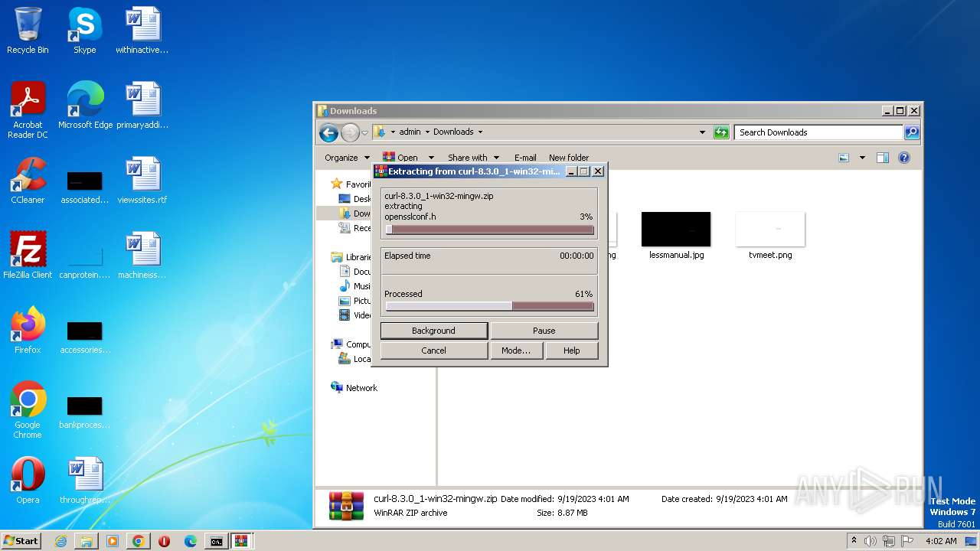Screen dimensions: 980x551
Task: Select the Google Chrome desktop shortcut
Action: pyautogui.click(x=28, y=409)
